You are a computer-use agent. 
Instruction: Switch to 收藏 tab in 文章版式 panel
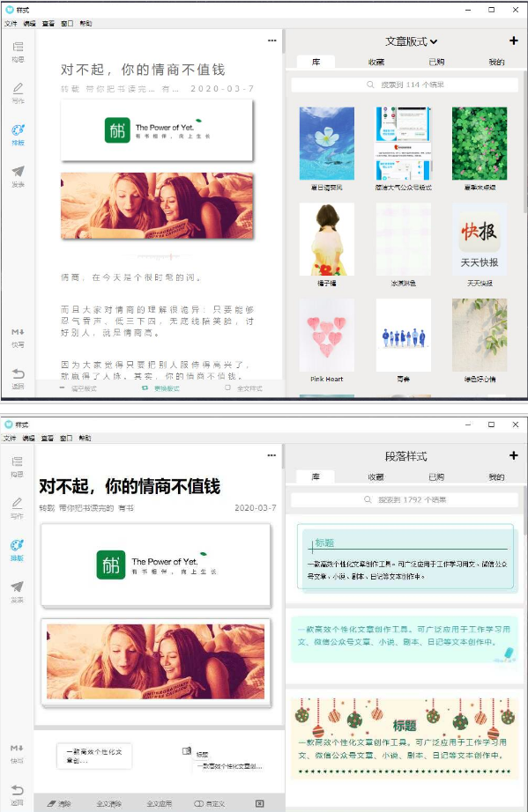click(x=376, y=62)
